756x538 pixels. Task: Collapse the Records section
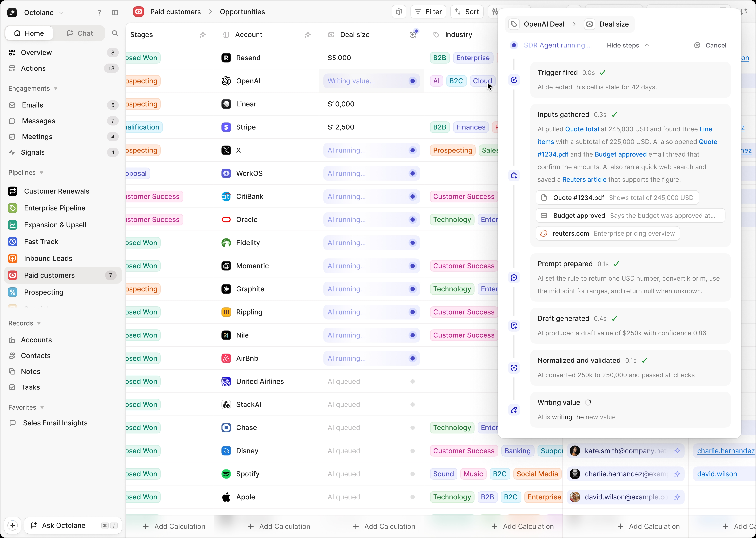25,323
